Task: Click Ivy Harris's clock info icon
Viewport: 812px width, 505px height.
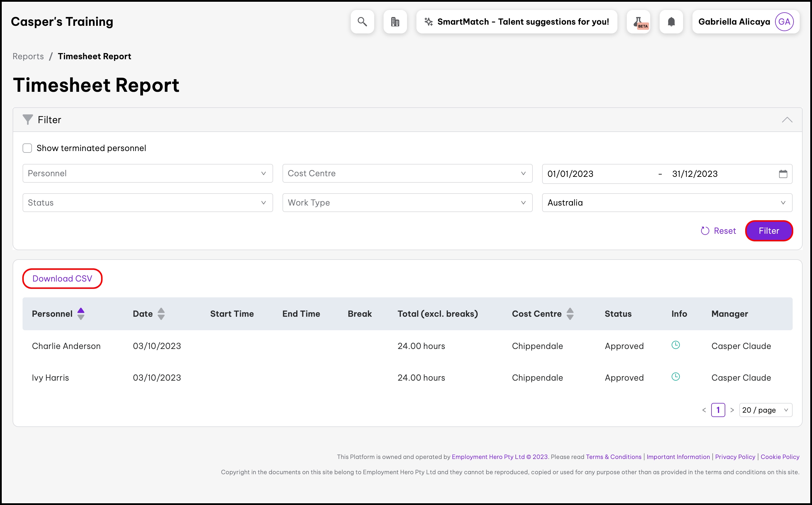Action: (675, 377)
